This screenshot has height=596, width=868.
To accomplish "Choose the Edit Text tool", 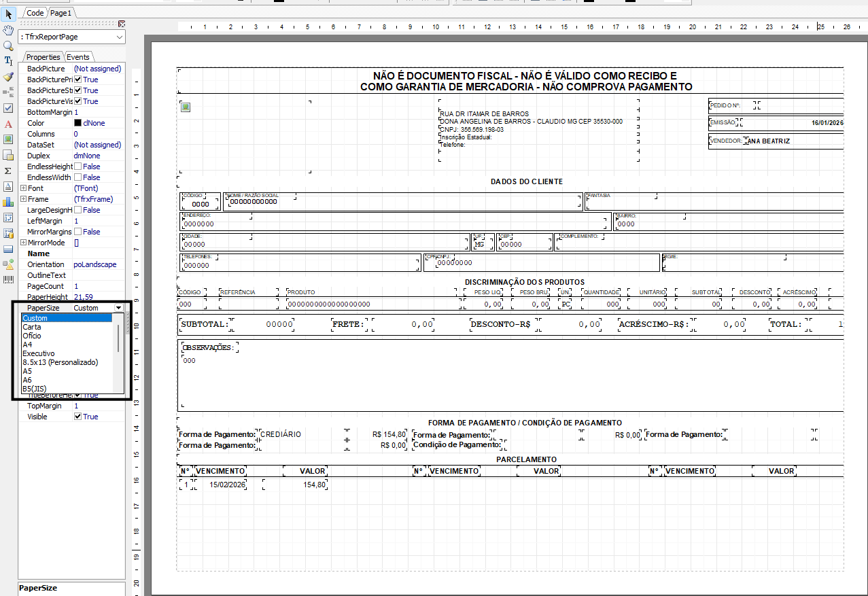I will pos(8,61).
